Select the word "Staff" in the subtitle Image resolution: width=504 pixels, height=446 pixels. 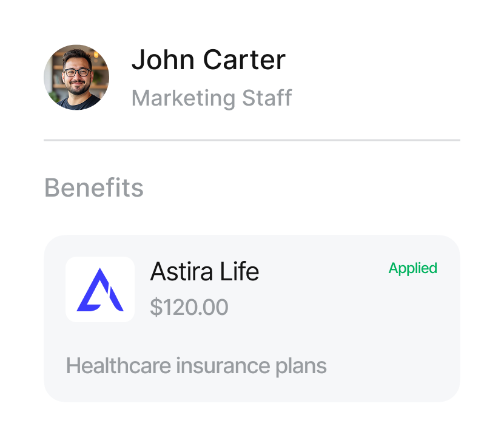pyautogui.click(x=267, y=98)
